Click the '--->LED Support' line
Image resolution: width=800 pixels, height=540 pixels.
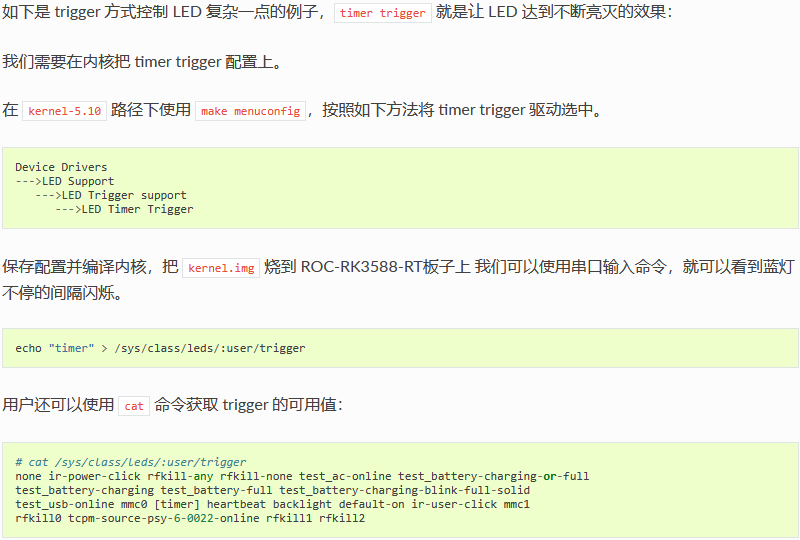(x=65, y=181)
